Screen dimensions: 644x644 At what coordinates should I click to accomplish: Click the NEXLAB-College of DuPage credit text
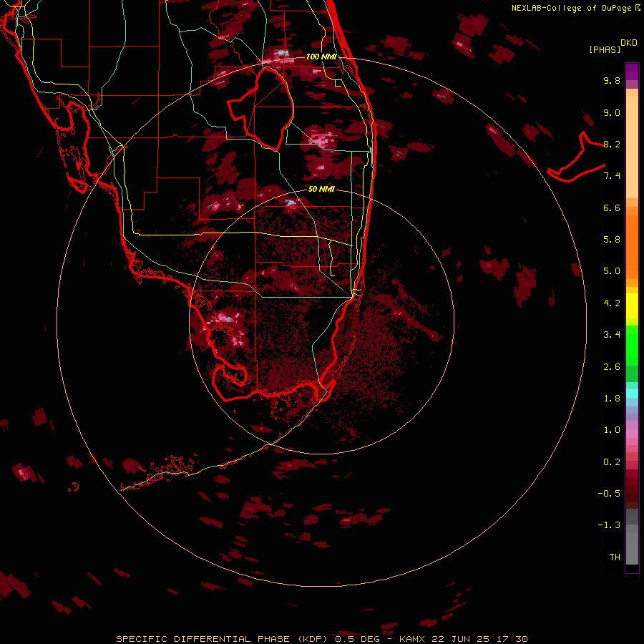(x=571, y=8)
